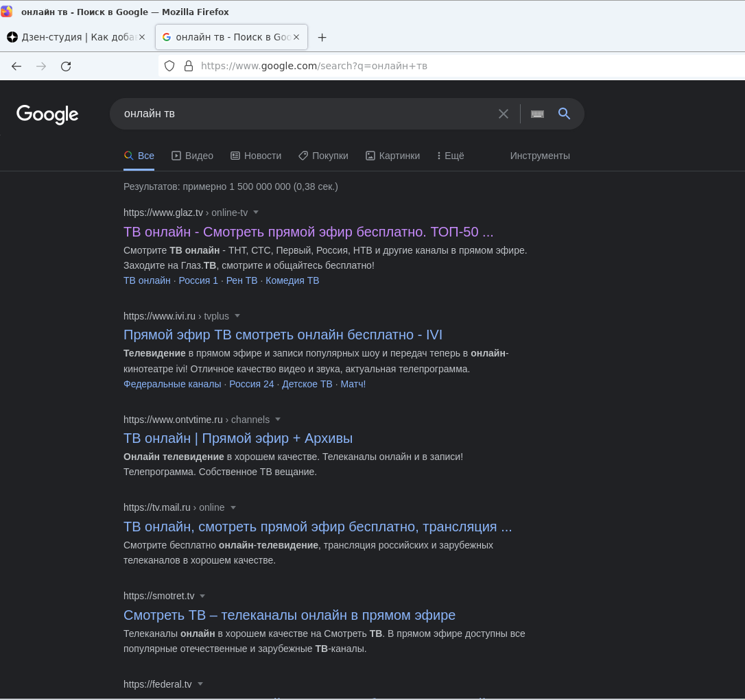Show site security padlock info

click(189, 66)
